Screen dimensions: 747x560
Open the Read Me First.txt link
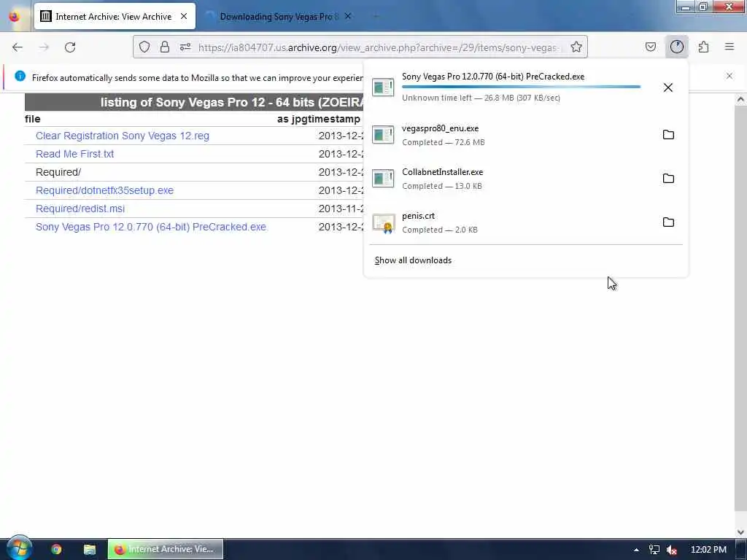[x=75, y=154]
